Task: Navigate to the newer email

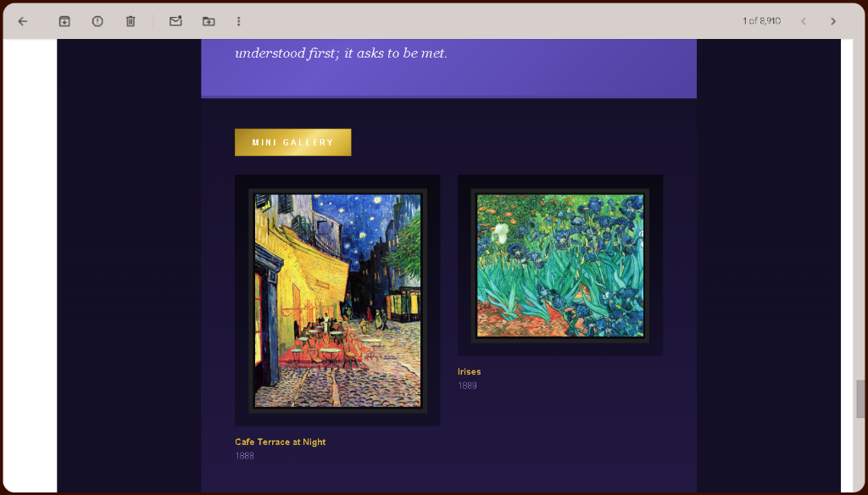Action: pyautogui.click(x=803, y=21)
